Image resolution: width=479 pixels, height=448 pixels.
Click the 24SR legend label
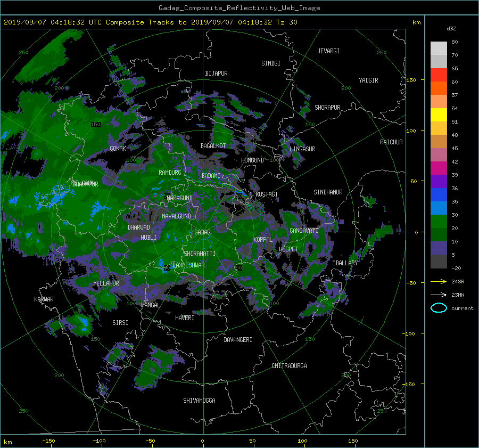(x=458, y=282)
